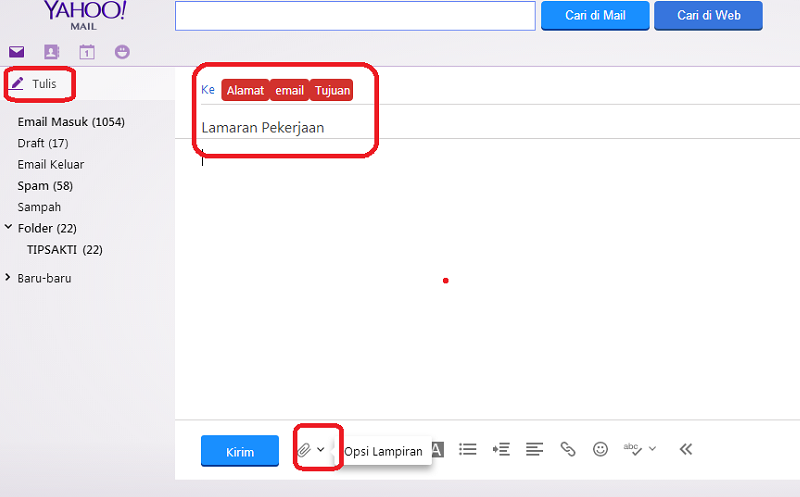The height and width of the screenshot is (497, 800).
Task: Open the Mail envelope icon
Action: pos(16,52)
